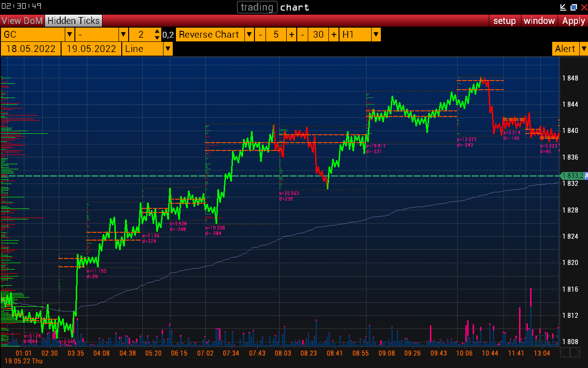The height and width of the screenshot is (368, 588).
Task: Open the setup menu
Action: 504,21
